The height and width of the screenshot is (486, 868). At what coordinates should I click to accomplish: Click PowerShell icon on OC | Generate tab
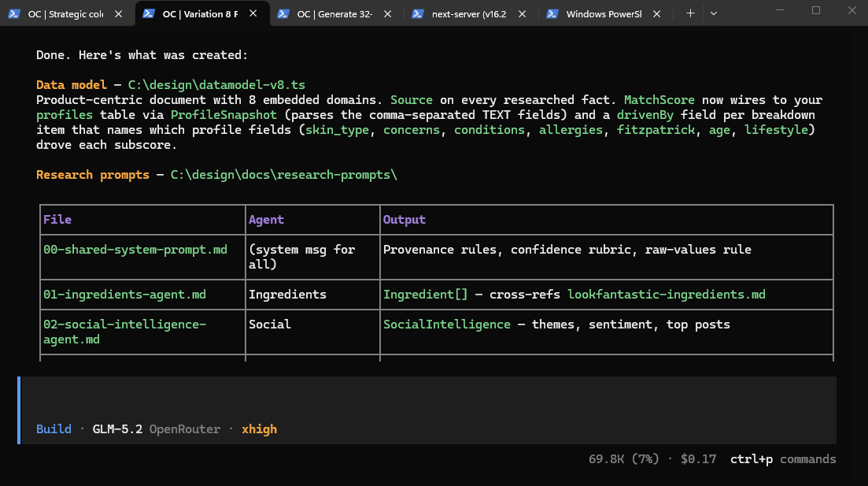pos(283,14)
